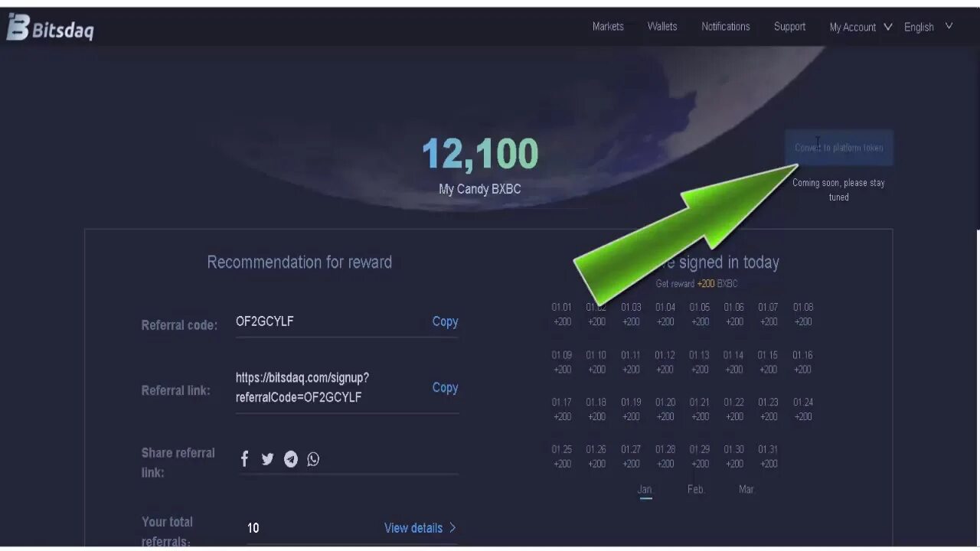Viewport: 980px width, 551px height.
Task: Click the 01.09 sign-in day
Action: coord(562,362)
